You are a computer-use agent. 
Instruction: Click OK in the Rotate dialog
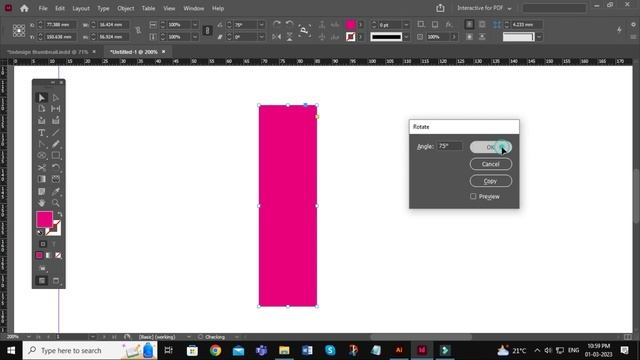click(x=491, y=147)
